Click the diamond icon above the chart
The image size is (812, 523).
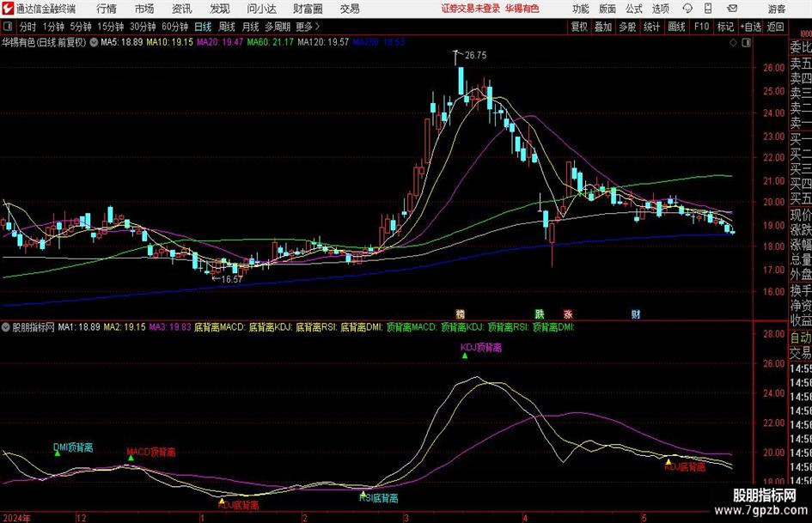pos(733,43)
